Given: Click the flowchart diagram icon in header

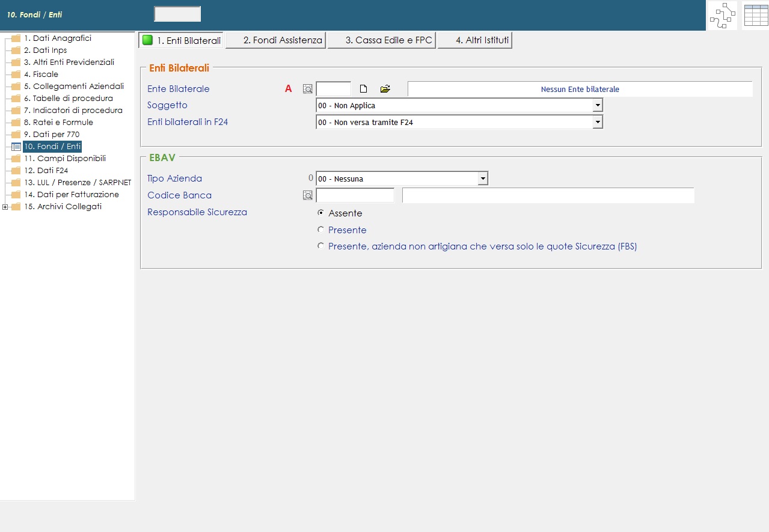Looking at the screenshot, I should 722,16.
